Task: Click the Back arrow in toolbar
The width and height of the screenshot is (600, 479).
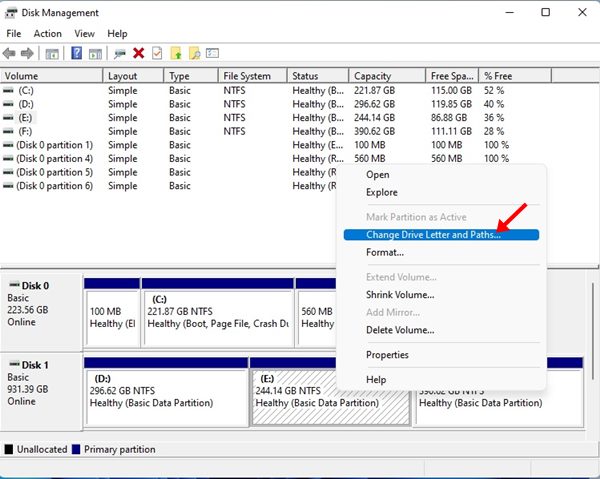Action: pos(10,53)
